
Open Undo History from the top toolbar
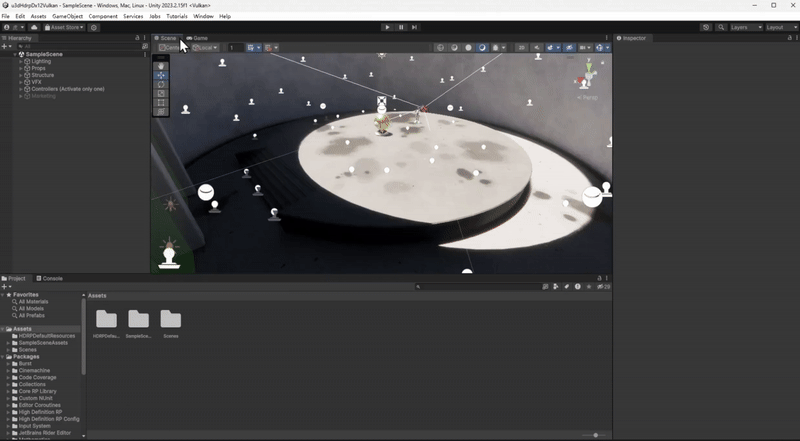(706, 27)
